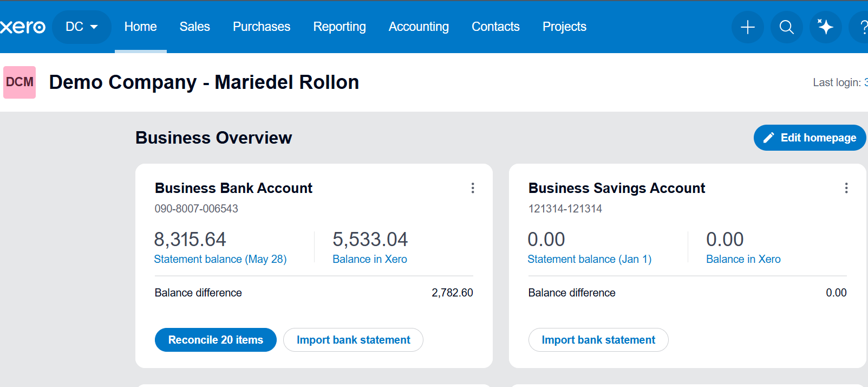Click the Xero logo

[23, 27]
